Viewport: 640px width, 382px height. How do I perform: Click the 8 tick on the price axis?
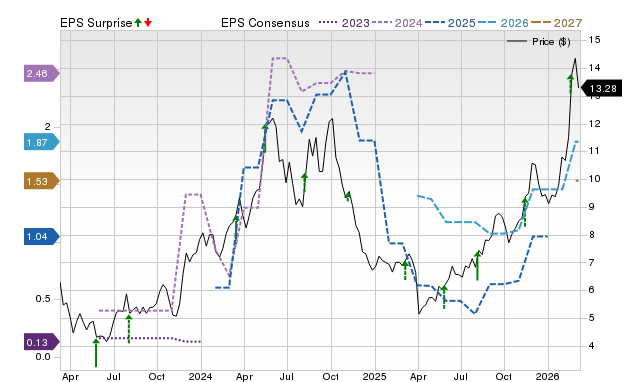(591, 235)
